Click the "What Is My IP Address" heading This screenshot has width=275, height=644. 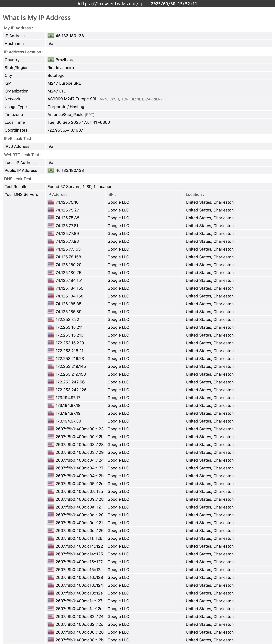click(x=37, y=18)
